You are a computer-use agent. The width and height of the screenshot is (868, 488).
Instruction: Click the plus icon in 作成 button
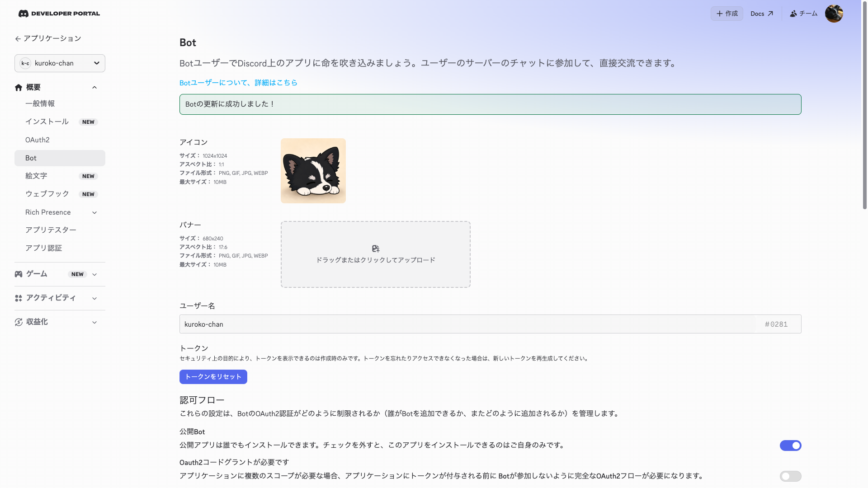(x=719, y=14)
